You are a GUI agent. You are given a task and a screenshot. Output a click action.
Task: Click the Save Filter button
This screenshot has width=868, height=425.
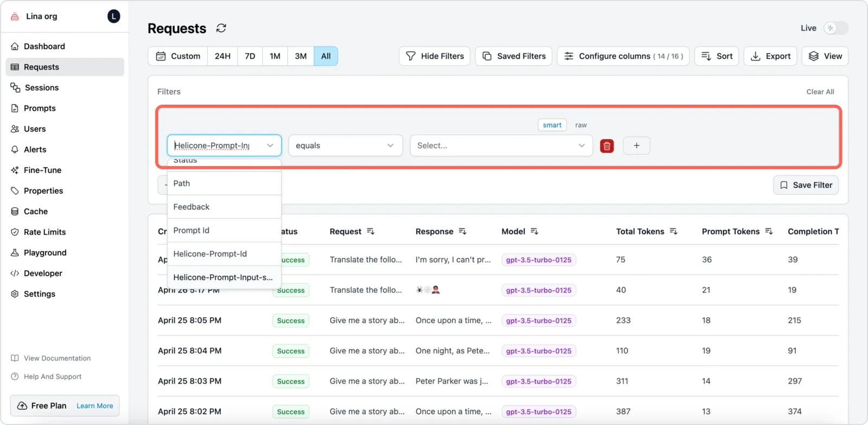pyautogui.click(x=806, y=185)
